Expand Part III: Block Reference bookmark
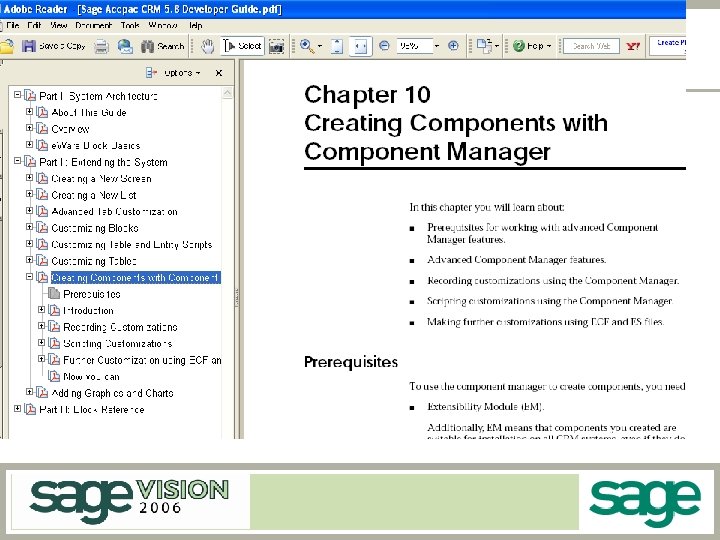 coord(17,409)
